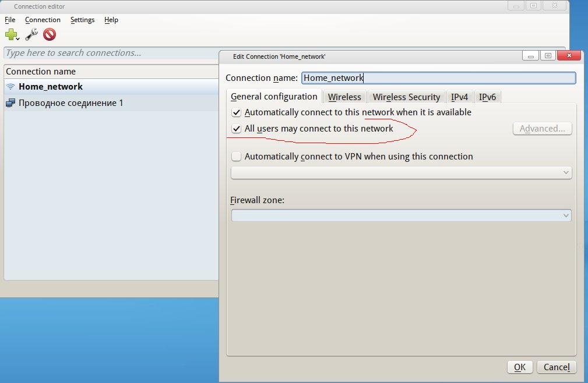Click the OK button
588x383 pixels.
520,367
